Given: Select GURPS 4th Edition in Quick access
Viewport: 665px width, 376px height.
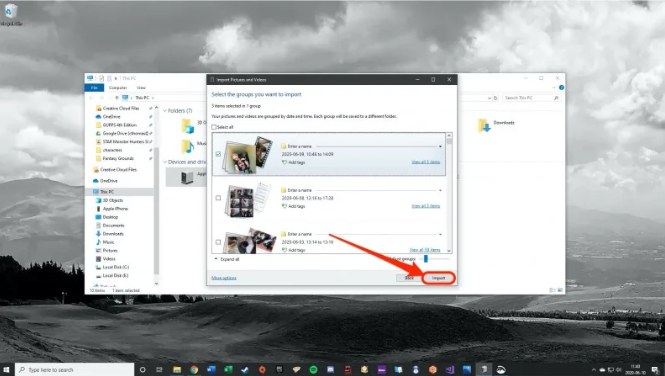Looking at the screenshot, I should [x=120, y=125].
